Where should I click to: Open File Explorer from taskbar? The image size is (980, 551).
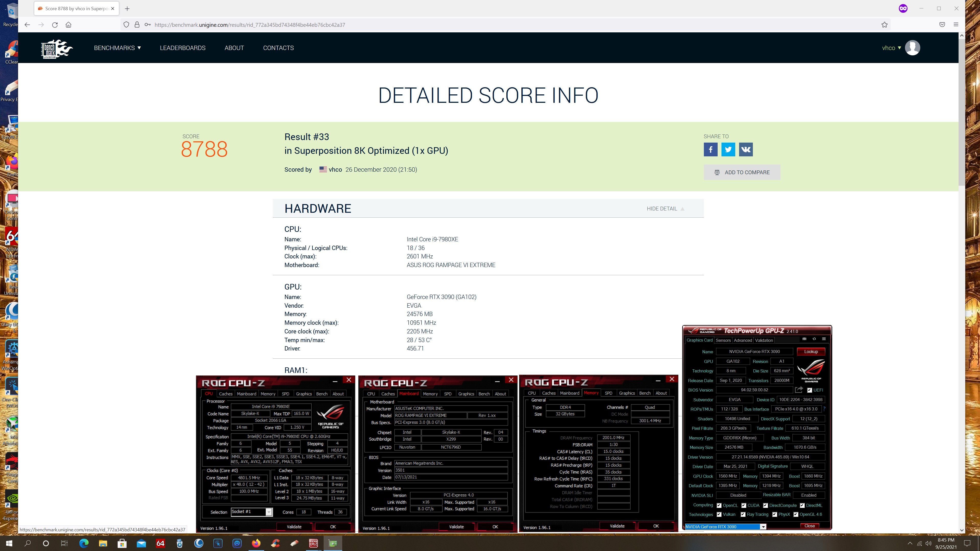point(103,543)
